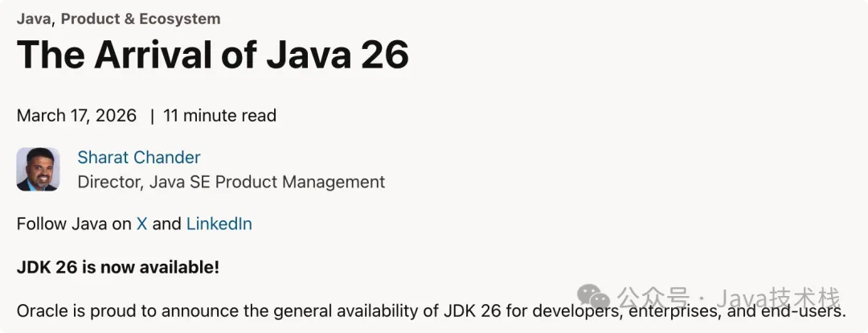Click the Oracle is proud to announce paragraph
This screenshot has height=333, width=868.
coord(432,310)
